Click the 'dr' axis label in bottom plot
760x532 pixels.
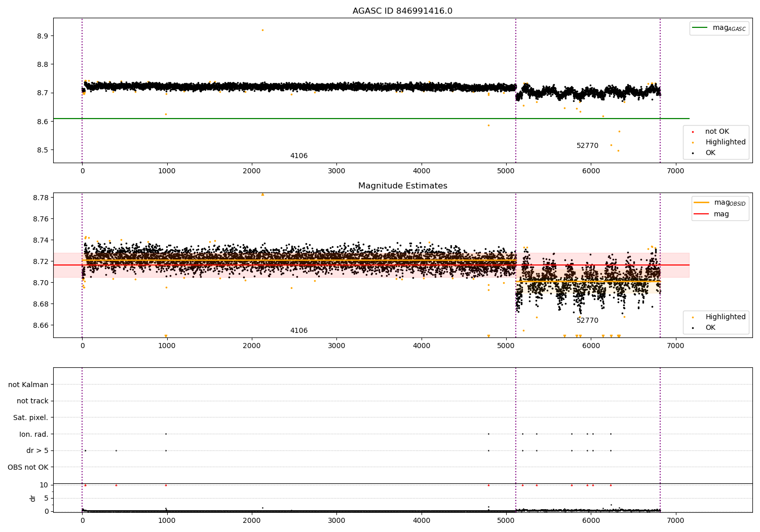pyautogui.click(x=33, y=498)
